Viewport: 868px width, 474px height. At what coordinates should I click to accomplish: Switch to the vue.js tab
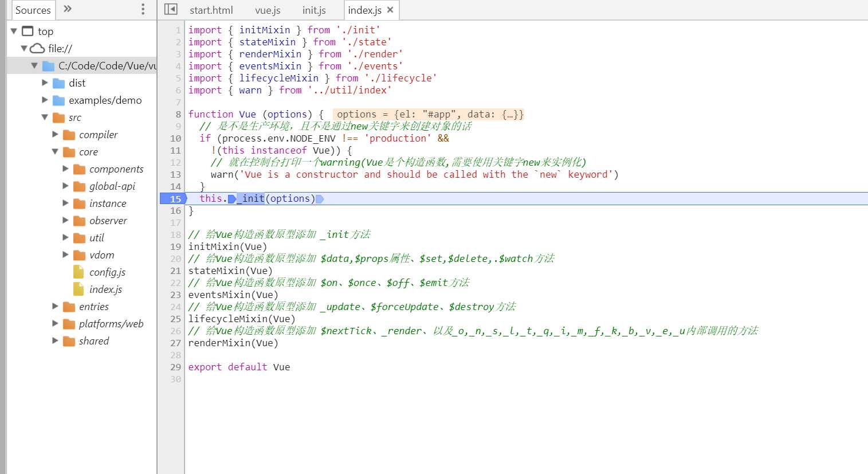(x=268, y=10)
